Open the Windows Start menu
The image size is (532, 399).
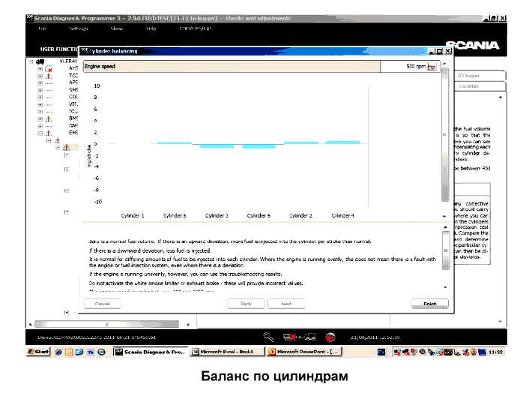(38, 351)
